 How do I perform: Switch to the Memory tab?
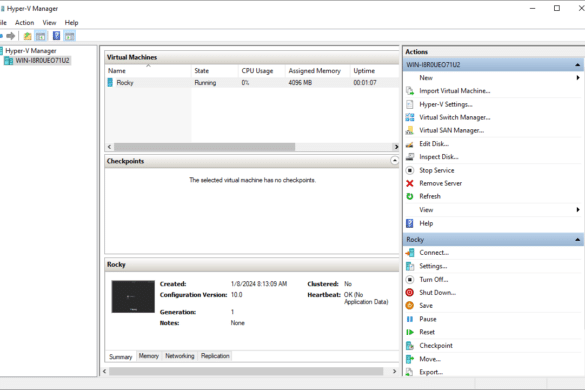(149, 356)
